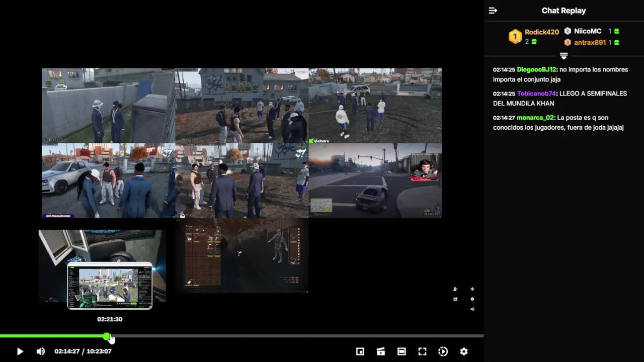Screen dimensions: 644x362
Task: Click the small share overlay icon
Action: [455, 299]
